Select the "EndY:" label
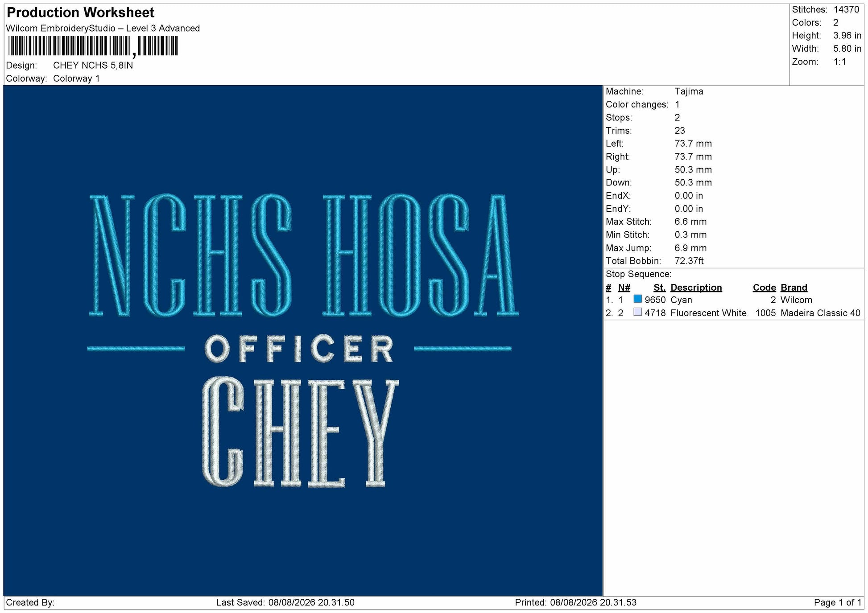The width and height of the screenshot is (868, 613). pos(618,209)
